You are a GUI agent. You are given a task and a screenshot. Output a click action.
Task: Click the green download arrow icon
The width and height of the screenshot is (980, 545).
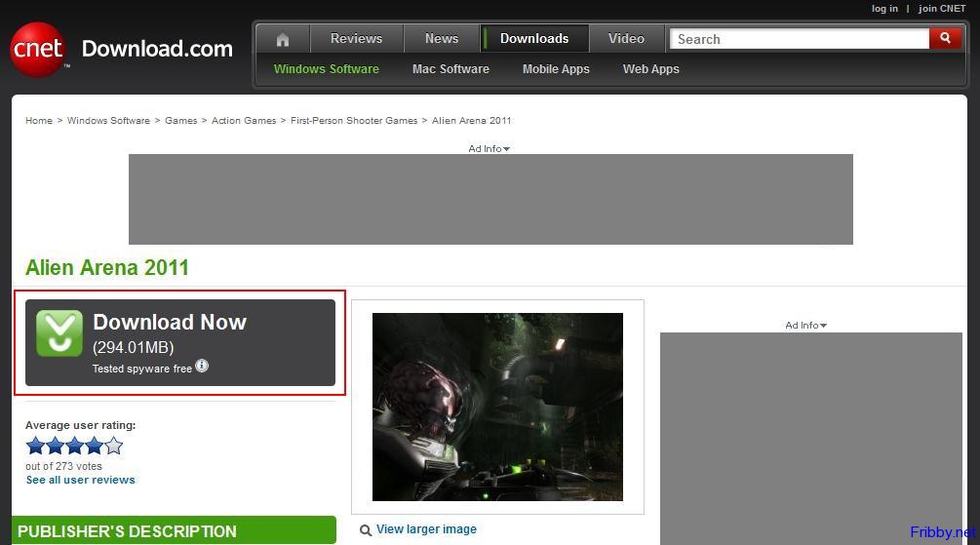pos(59,332)
